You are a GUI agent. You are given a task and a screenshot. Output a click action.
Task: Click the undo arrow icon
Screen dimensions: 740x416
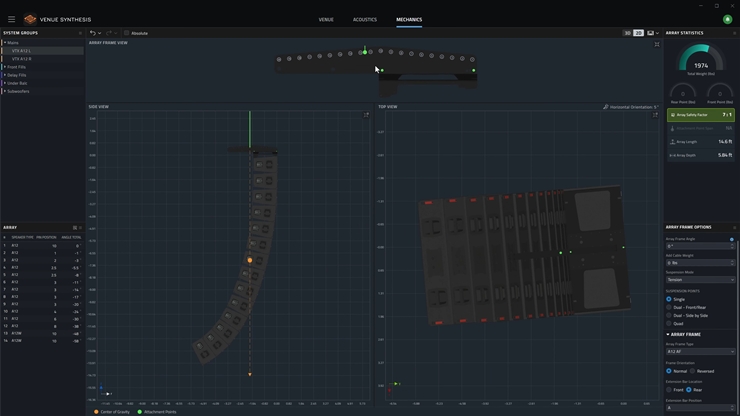click(93, 33)
